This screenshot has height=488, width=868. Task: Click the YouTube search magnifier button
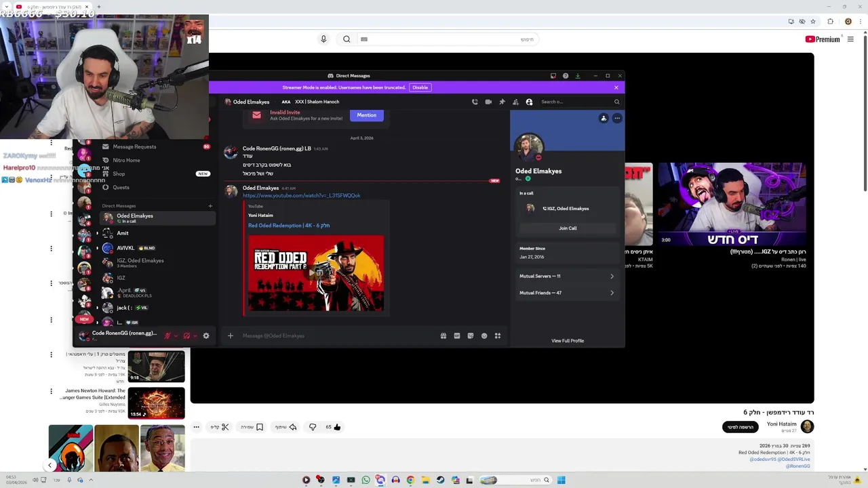[x=347, y=39]
